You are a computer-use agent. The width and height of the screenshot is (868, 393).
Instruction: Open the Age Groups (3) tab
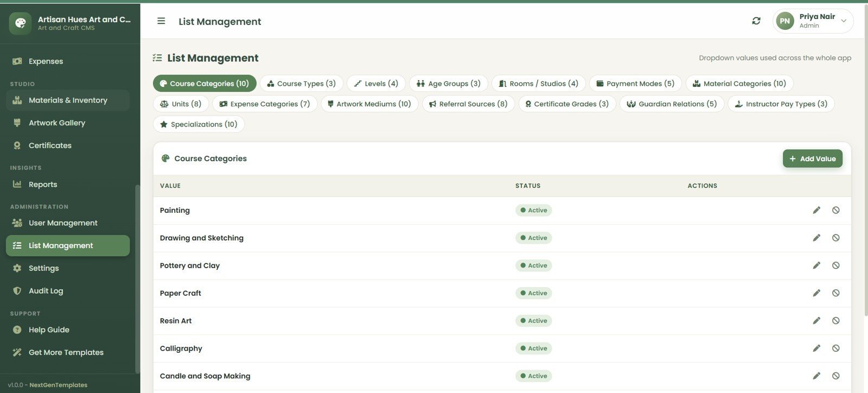pos(449,84)
